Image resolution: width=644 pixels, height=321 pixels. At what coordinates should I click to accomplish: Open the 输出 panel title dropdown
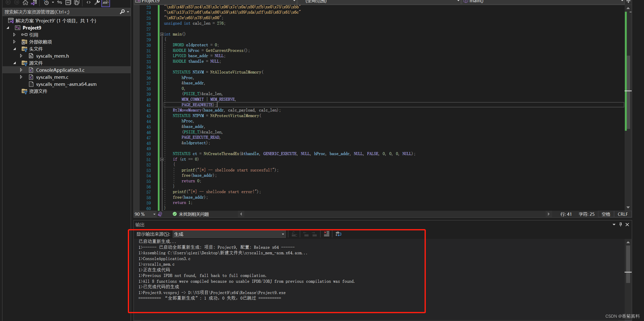[x=614, y=224]
